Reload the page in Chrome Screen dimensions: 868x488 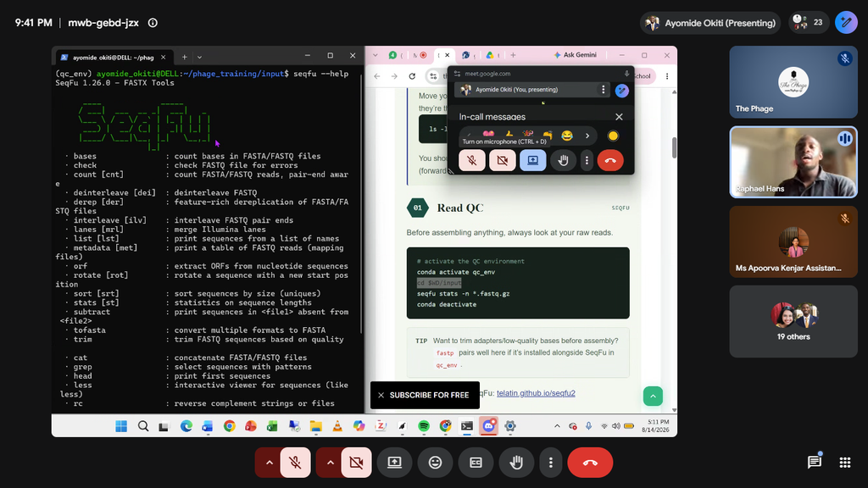412,76
